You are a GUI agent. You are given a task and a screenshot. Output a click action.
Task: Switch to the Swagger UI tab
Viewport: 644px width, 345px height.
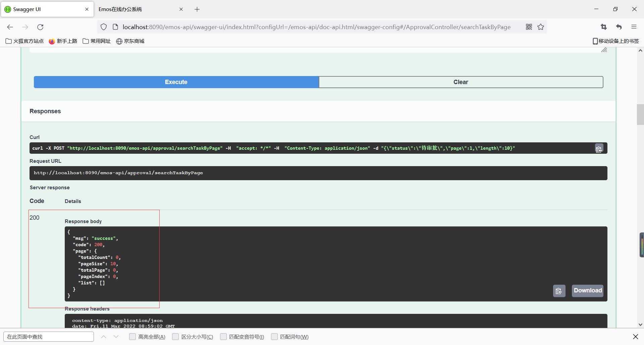pyautogui.click(x=47, y=9)
